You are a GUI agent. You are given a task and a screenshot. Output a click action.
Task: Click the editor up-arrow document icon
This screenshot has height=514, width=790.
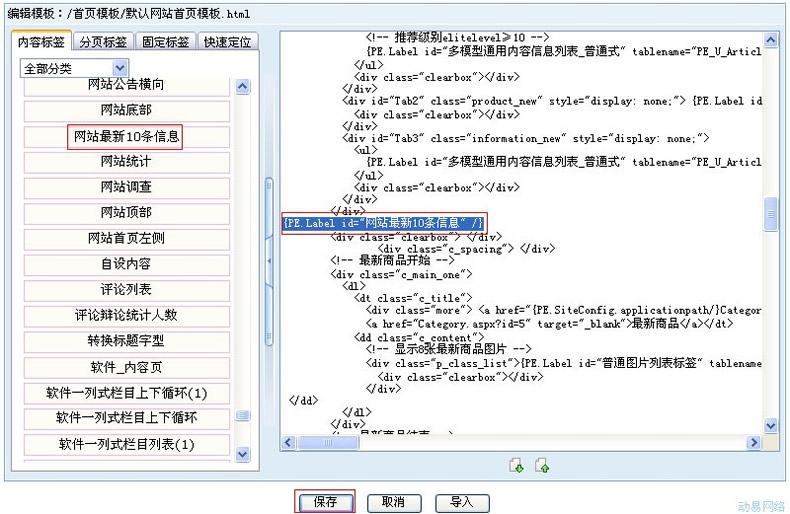tap(542, 465)
